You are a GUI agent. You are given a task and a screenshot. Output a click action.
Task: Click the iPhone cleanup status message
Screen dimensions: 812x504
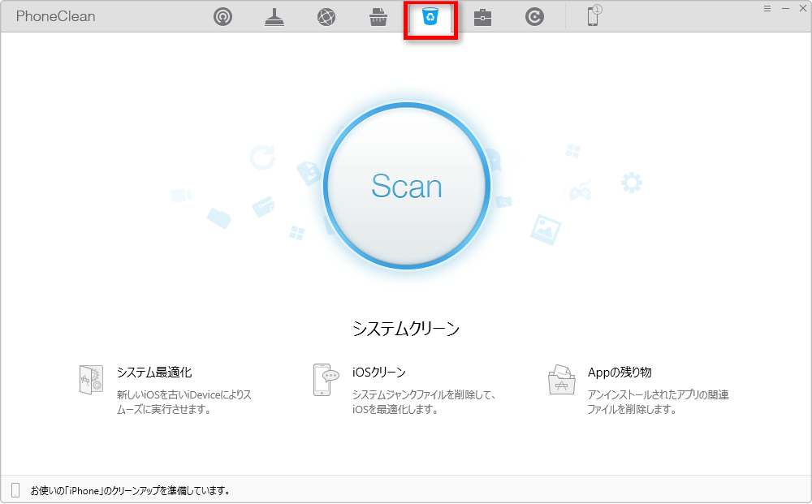(x=130, y=490)
